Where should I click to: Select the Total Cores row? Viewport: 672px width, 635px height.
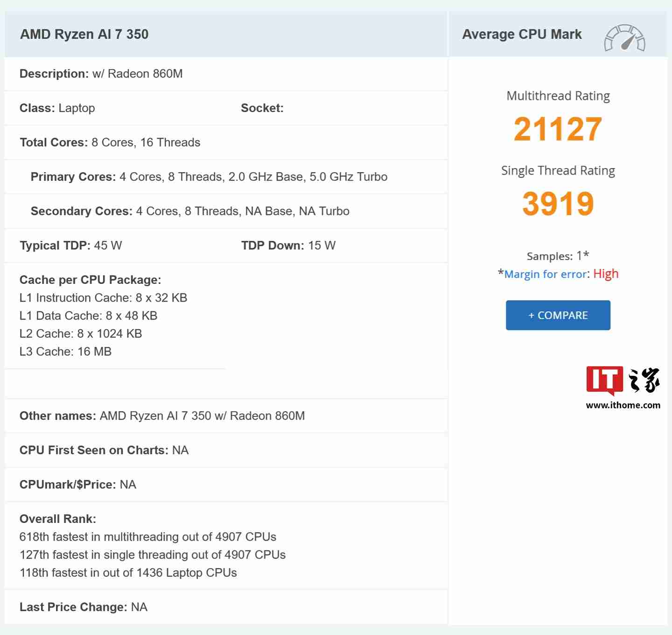point(110,142)
